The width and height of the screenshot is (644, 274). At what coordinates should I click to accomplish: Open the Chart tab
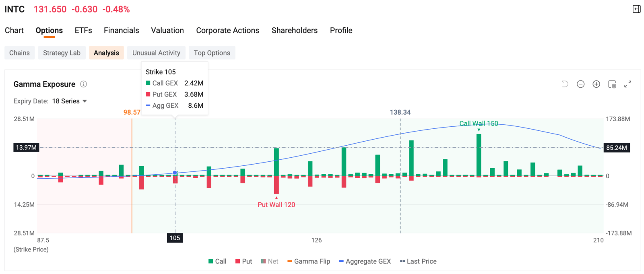tap(14, 31)
